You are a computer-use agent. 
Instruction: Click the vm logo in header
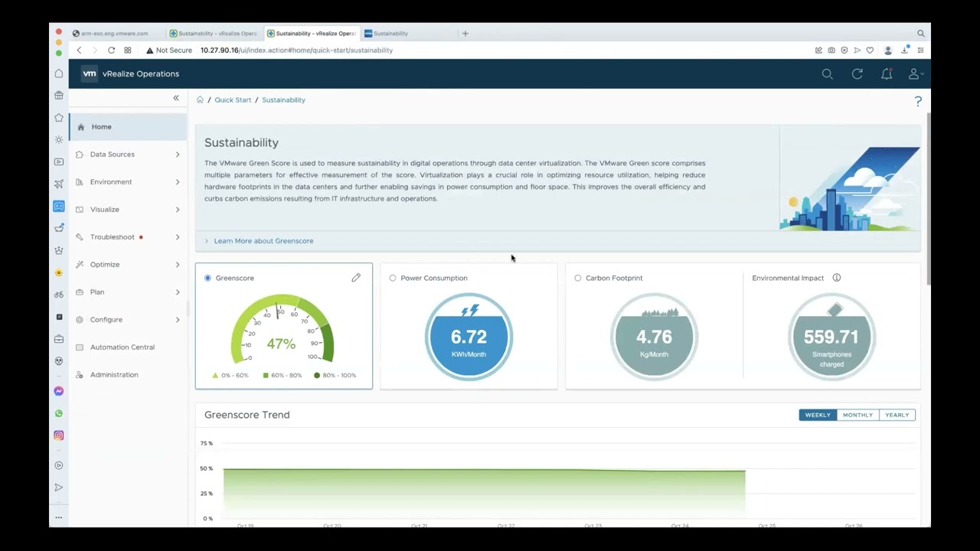[x=90, y=74]
